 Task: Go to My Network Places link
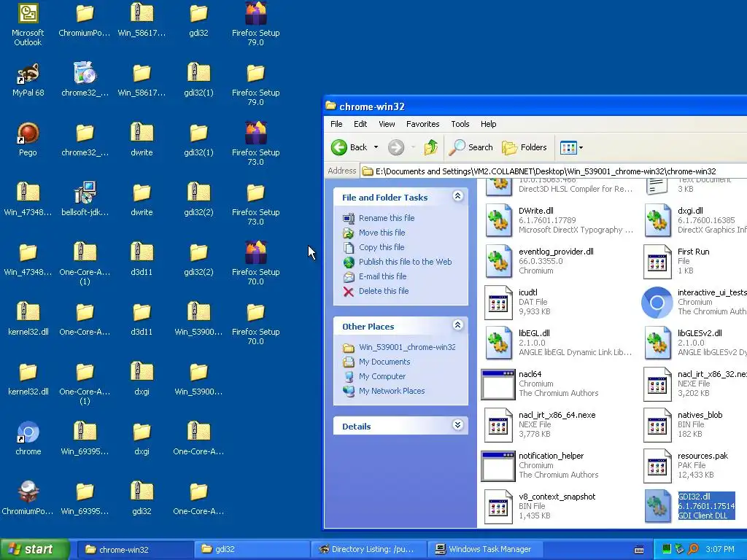392,392
